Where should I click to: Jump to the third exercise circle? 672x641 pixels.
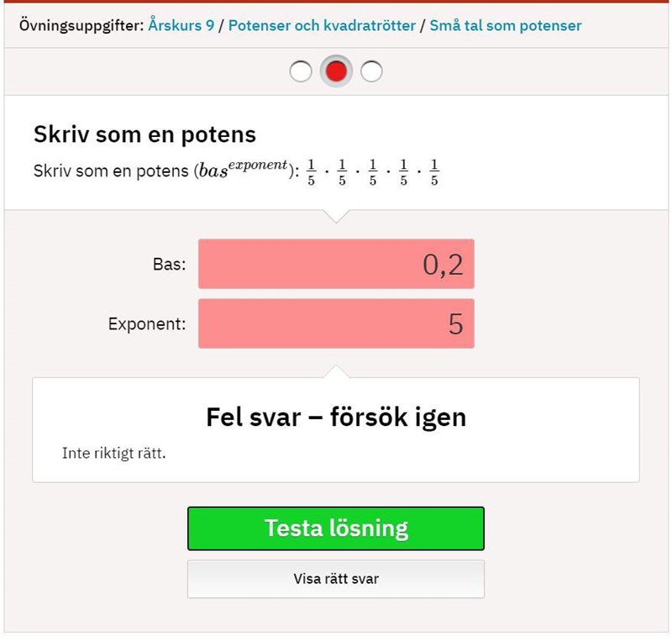(x=371, y=72)
